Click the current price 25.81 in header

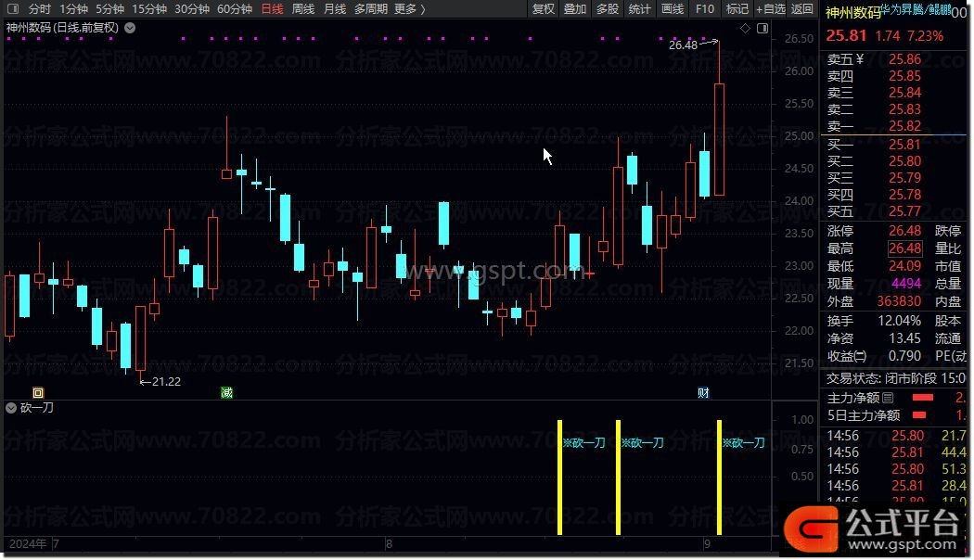coord(846,35)
